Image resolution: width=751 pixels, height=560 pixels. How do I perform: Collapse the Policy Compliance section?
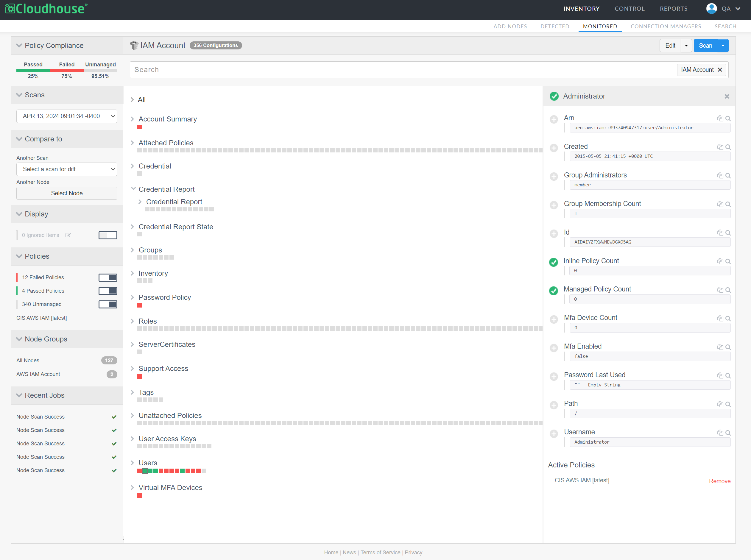(19, 46)
